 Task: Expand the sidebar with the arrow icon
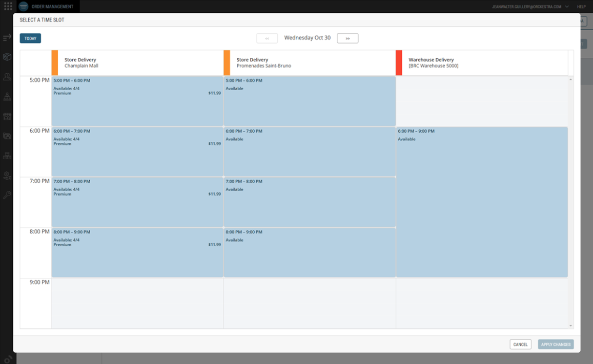click(7, 38)
